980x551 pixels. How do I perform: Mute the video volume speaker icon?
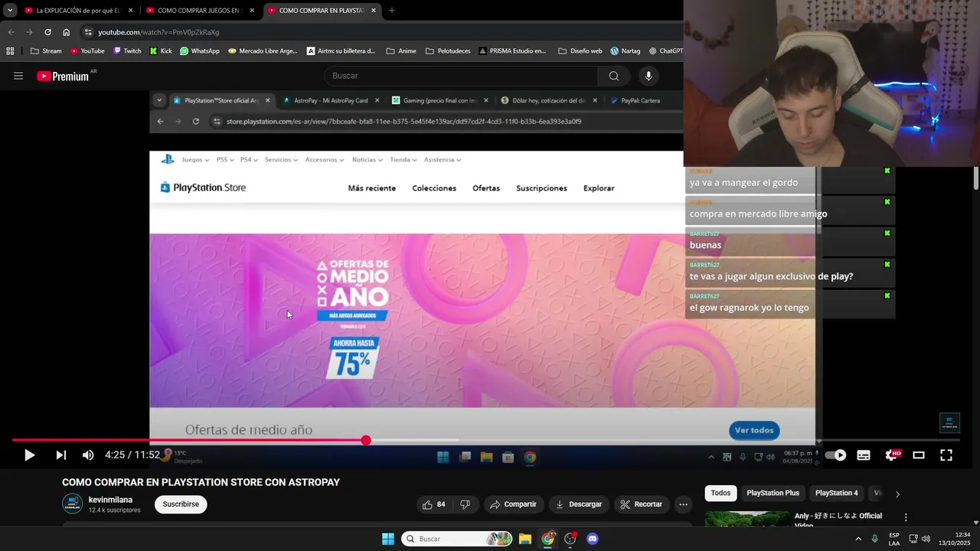coord(88,455)
